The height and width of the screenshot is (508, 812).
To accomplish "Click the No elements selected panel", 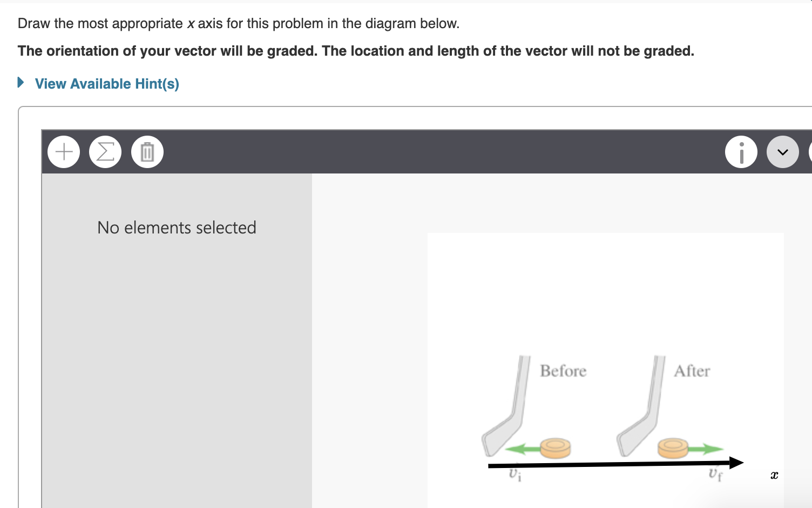I will point(177,228).
